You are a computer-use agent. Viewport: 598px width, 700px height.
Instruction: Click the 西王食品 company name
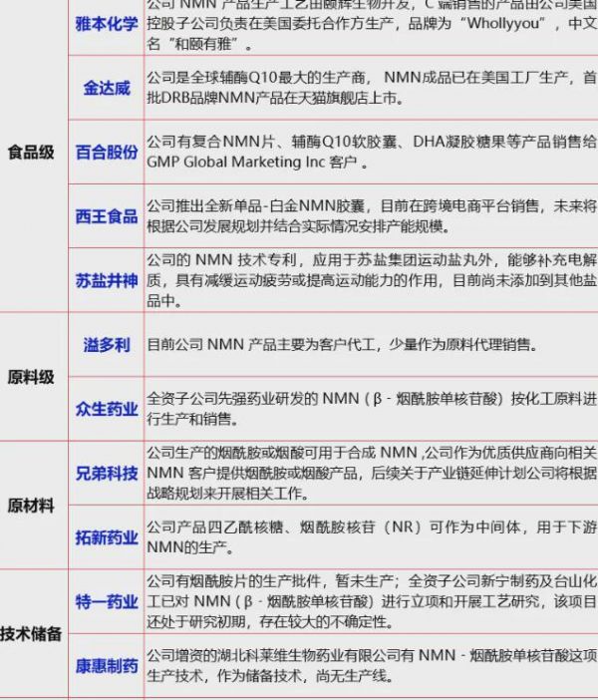coord(107,216)
